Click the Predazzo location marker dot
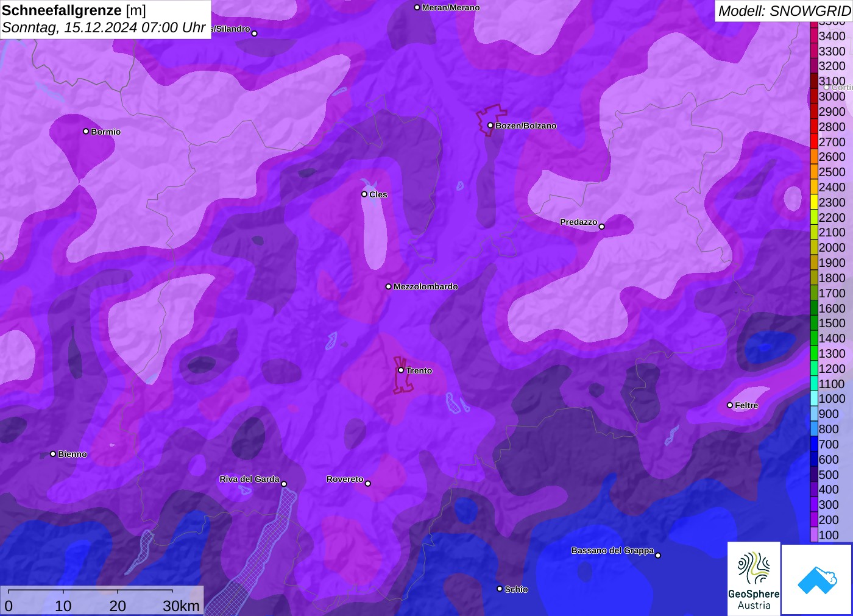Screen dimensions: 853x616 pyautogui.click(x=602, y=227)
